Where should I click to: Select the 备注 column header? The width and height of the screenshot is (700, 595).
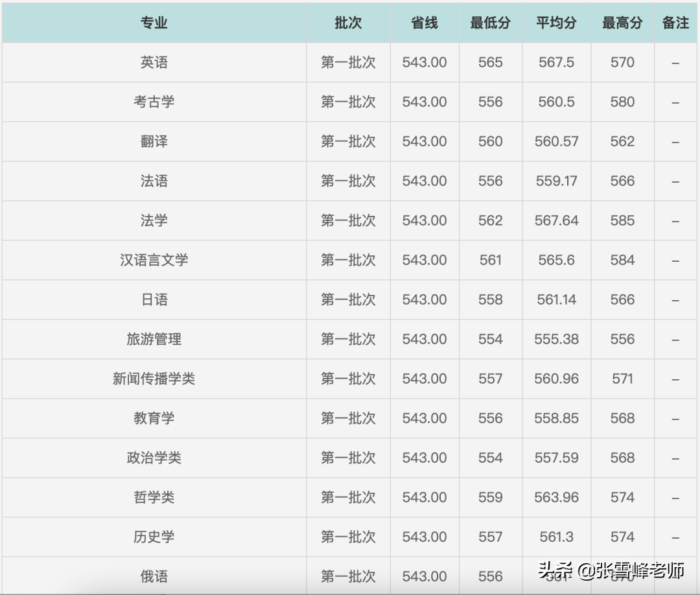(675, 23)
